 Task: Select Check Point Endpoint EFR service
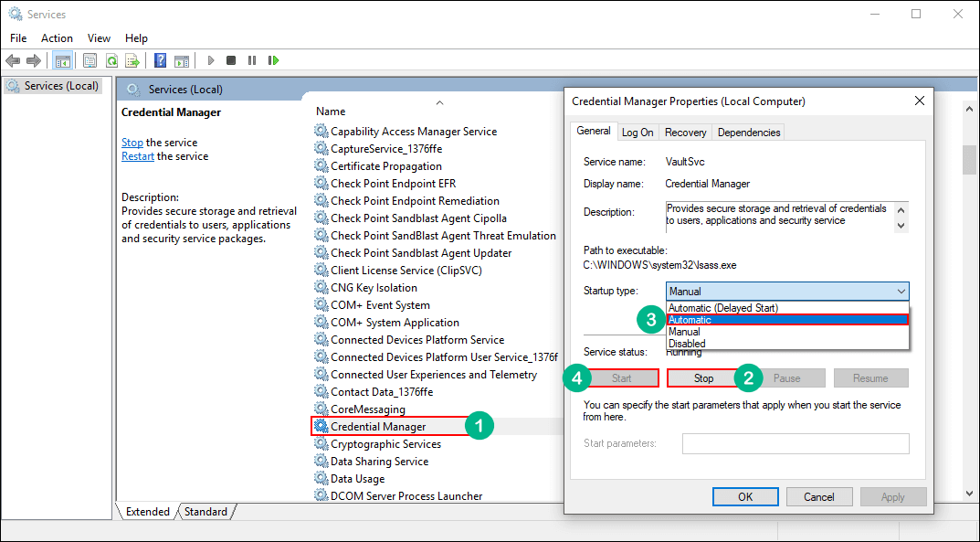pyautogui.click(x=393, y=183)
